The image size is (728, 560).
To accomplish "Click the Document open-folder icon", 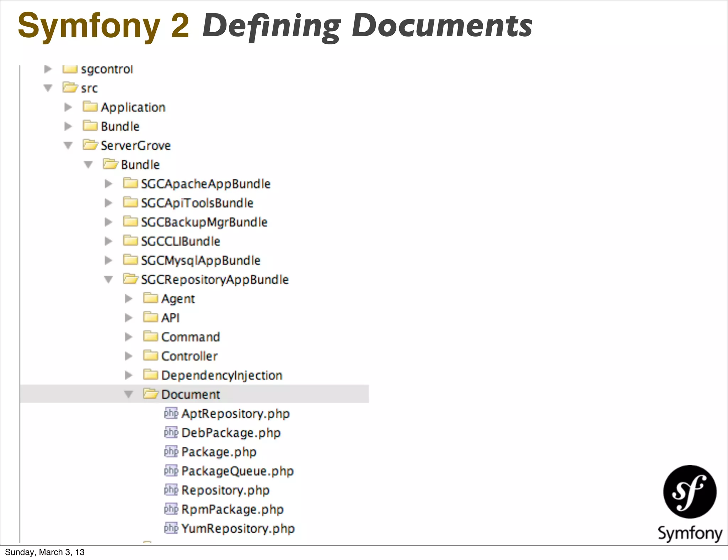I will [x=151, y=393].
